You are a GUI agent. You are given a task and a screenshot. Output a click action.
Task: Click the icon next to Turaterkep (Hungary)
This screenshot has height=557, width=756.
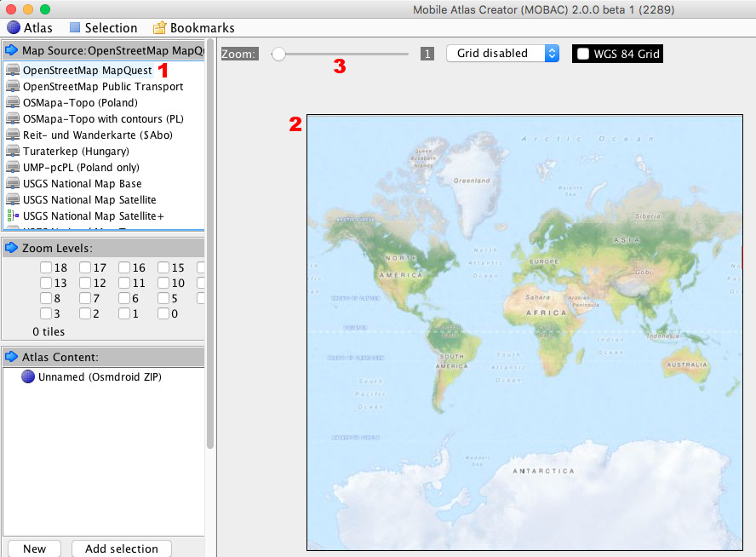pos(13,151)
